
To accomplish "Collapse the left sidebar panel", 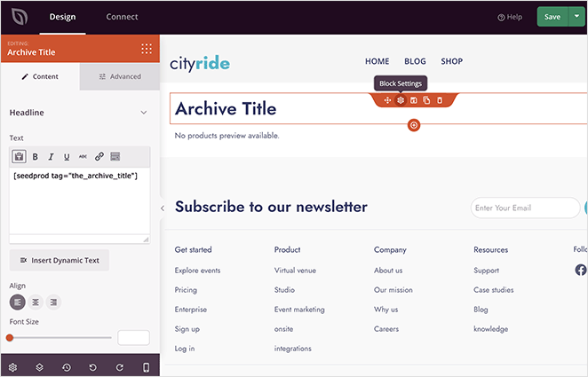I will pos(162,208).
